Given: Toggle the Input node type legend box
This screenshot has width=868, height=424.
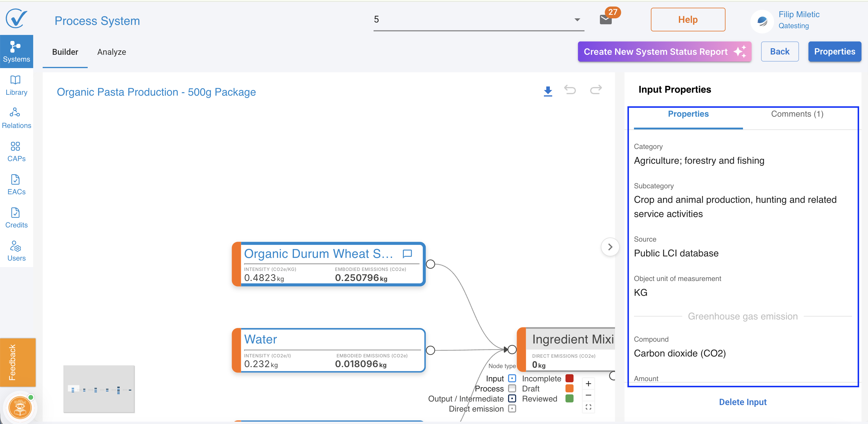Looking at the screenshot, I should 512,378.
